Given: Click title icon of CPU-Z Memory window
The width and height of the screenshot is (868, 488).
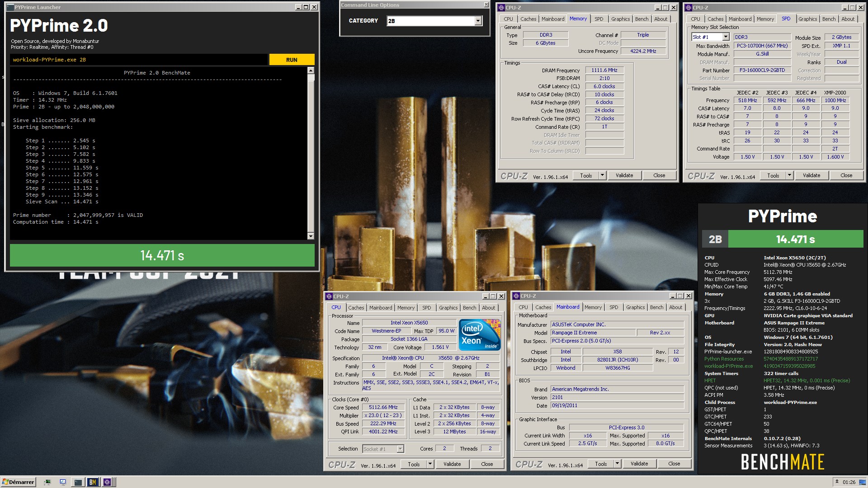Looking at the screenshot, I should [501, 8].
